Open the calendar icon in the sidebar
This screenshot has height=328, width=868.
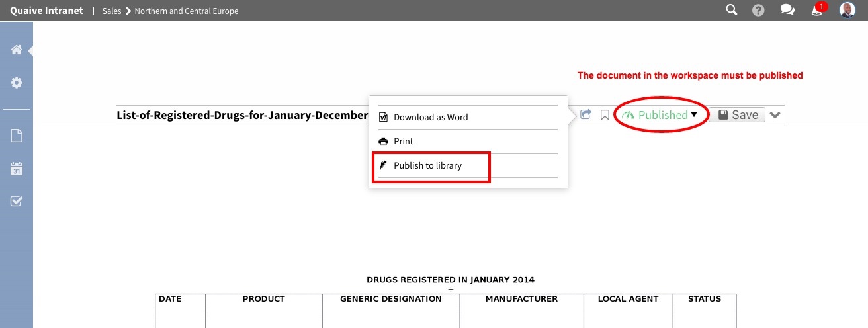point(17,169)
